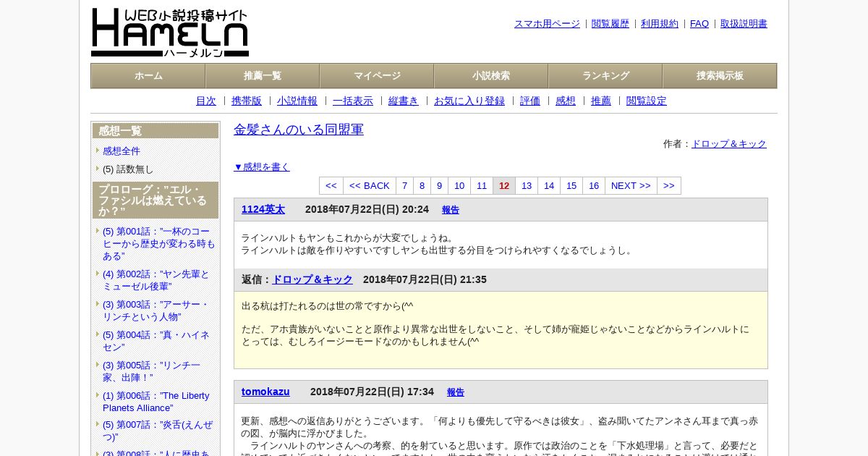Image resolution: width=868 pixels, height=456 pixels.
Task: Show 感想全件 in the sidebar
Action: point(122,151)
